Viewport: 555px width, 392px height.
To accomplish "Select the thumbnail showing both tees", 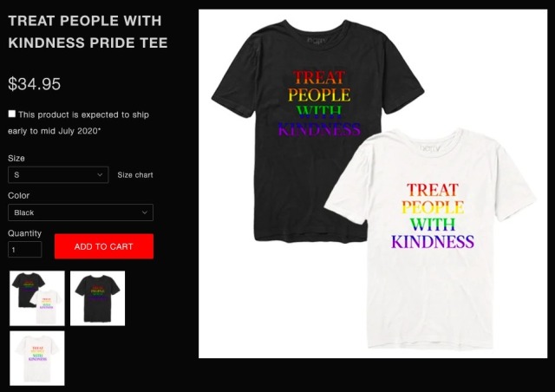I will click(37, 298).
